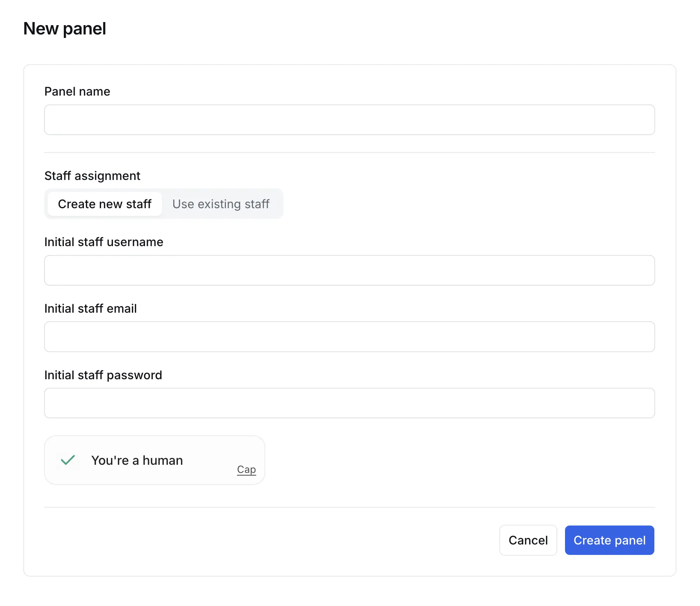Click the Initial staff email label
700x606 pixels.
click(90, 309)
